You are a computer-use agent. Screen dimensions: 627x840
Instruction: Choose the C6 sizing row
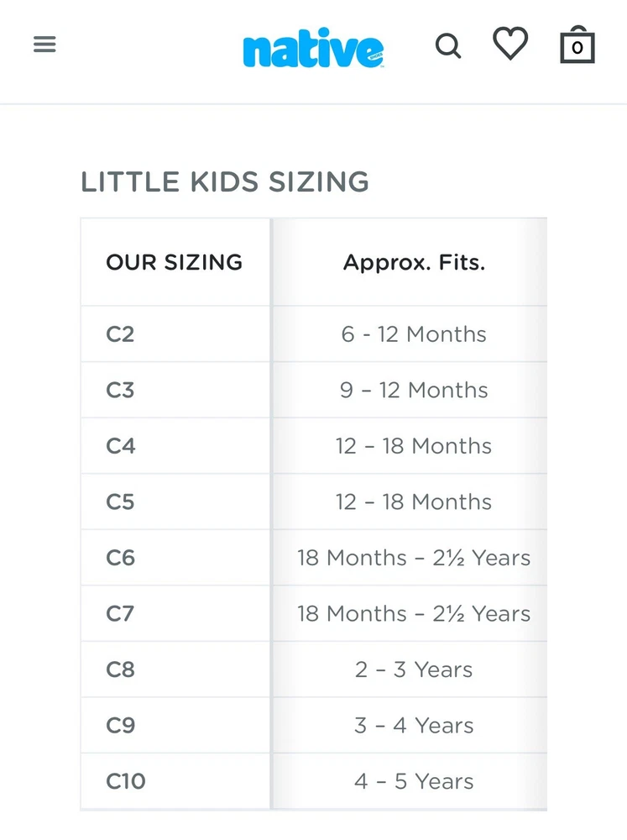pos(120,558)
